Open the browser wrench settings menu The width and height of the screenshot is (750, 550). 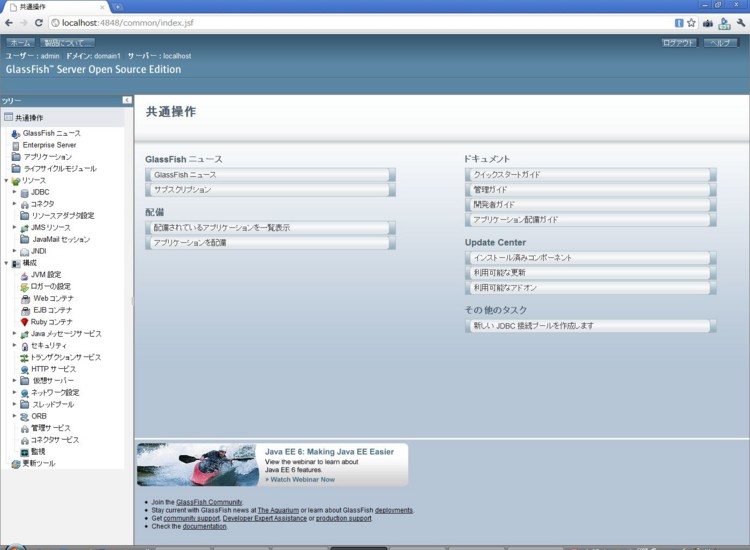coord(741,22)
